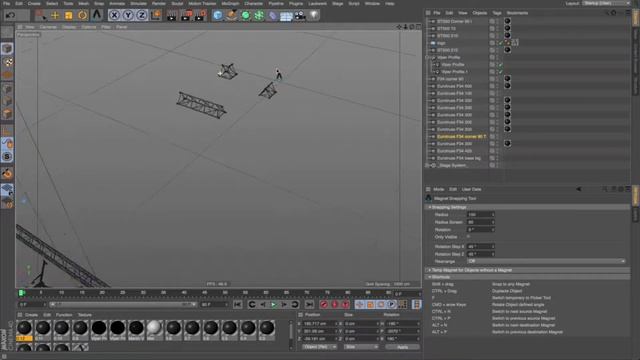The height and width of the screenshot is (360, 640).
Task: Go to start of animation
Action: (x=238, y=304)
